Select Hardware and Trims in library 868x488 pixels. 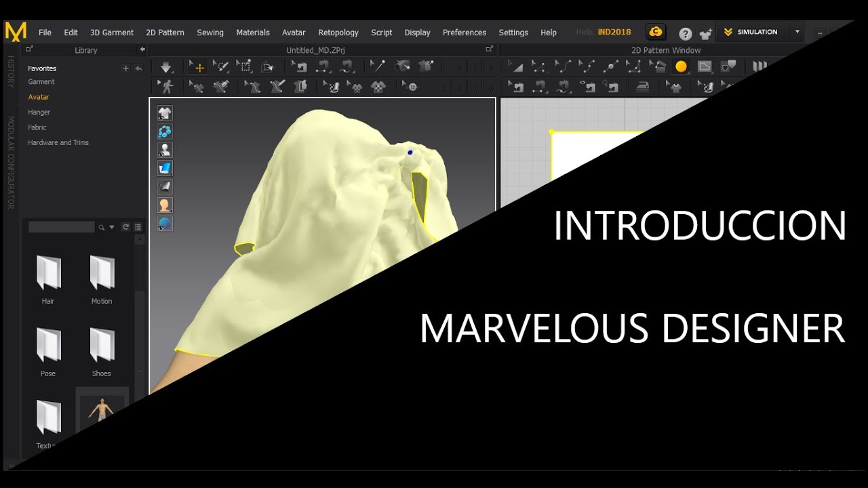(58, 142)
